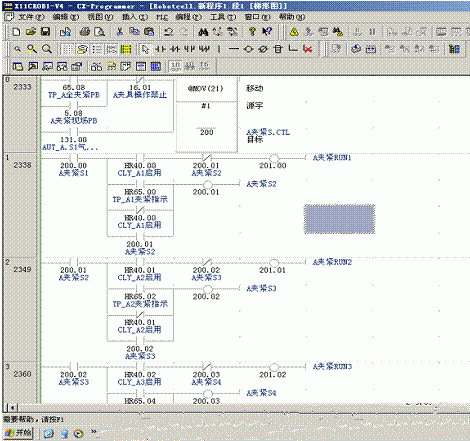Click the yellow warning triangle work-online icon

click(x=294, y=32)
